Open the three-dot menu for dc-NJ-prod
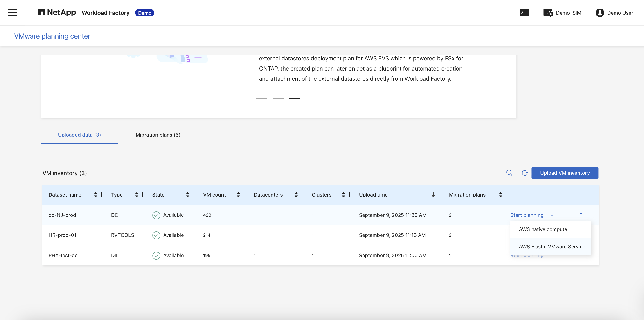The height and width of the screenshot is (320, 644). coord(581,214)
